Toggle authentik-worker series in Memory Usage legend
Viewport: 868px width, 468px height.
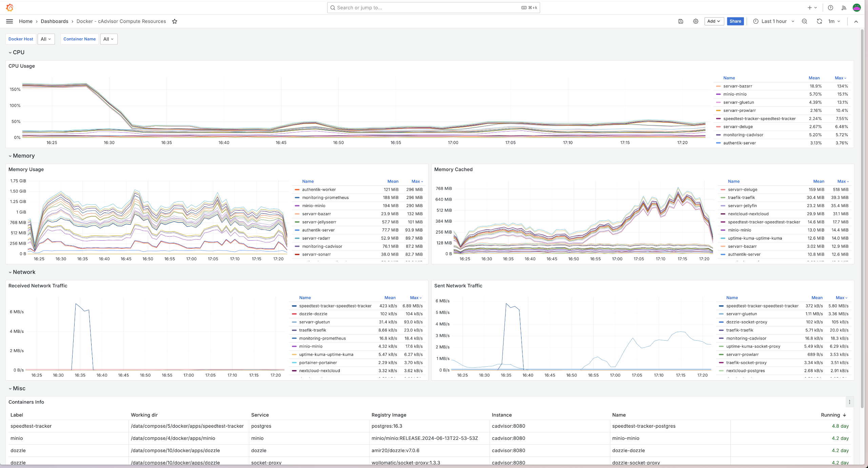click(319, 189)
